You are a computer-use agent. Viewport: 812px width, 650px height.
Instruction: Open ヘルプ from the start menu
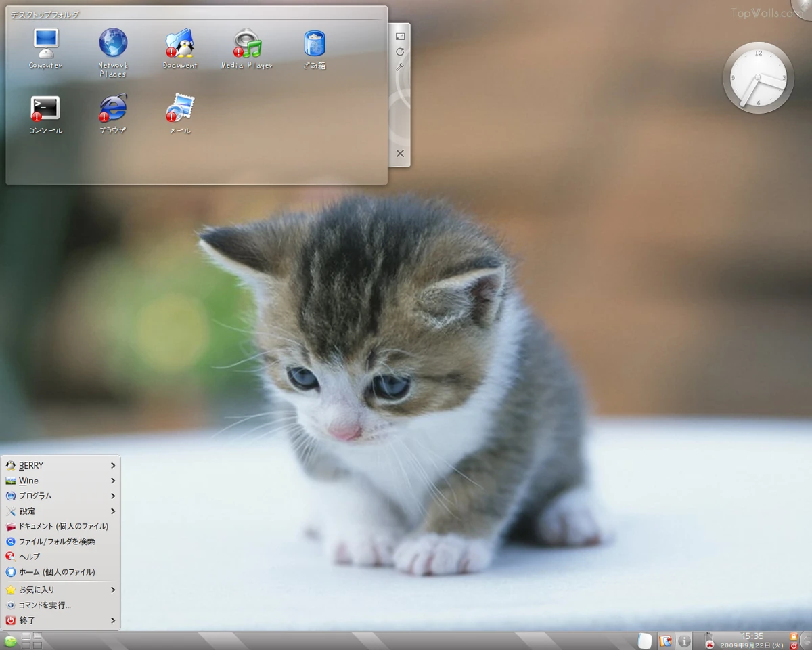pos(61,557)
